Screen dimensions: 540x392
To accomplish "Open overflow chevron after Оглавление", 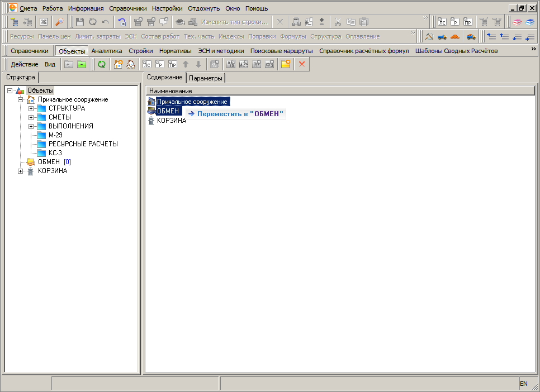I will point(413,33).
